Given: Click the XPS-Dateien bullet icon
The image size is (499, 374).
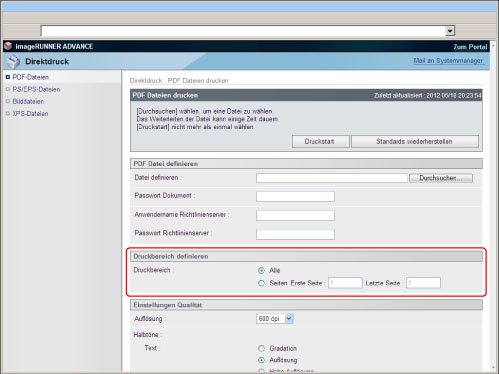Looking at the screenshot, I should (8, 114).
